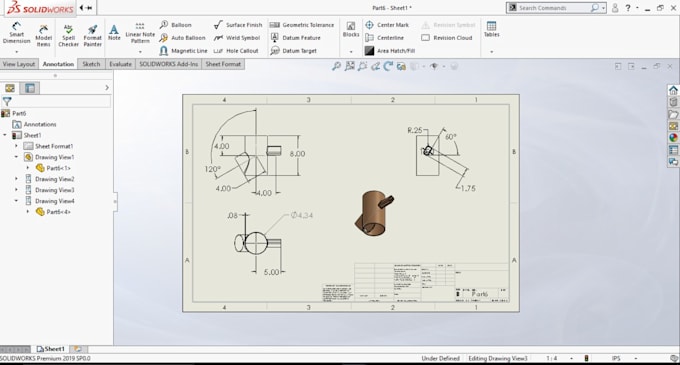
Task: Add a Surface Finish symbol
Action: 238,25
